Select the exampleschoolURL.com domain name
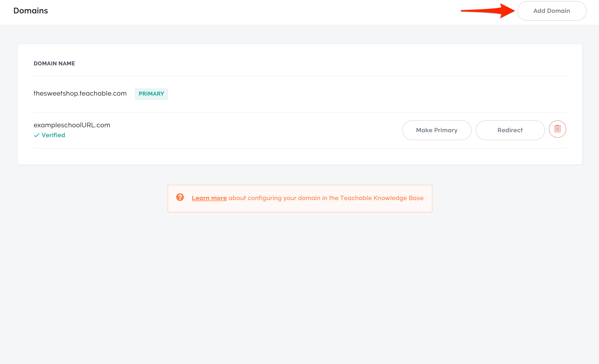 coord(72,125)
